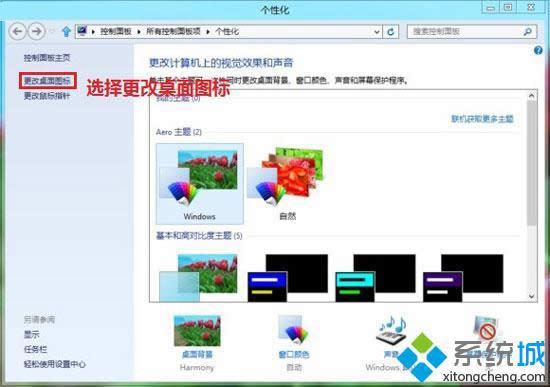
Task: Open the 联机获取更多主题 link
Action: (x=482, y=119)
